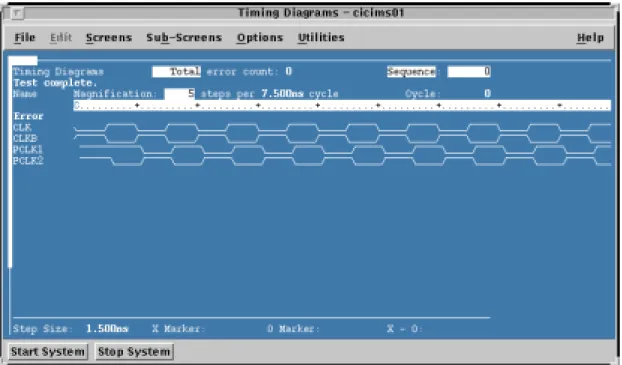Open the Utilities menu
The image size is (622, 365).
[321, 38]
